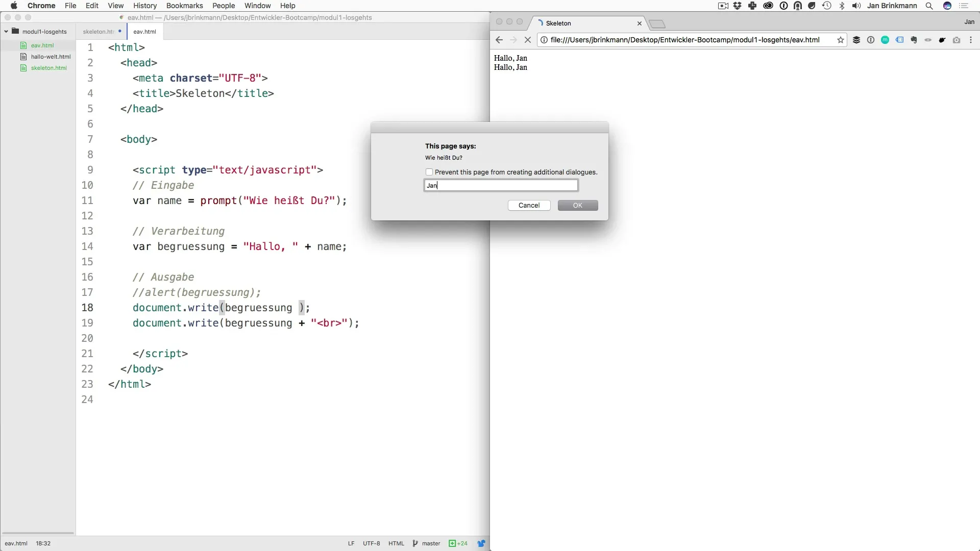Open a new Chrome tab

(657, 24)
